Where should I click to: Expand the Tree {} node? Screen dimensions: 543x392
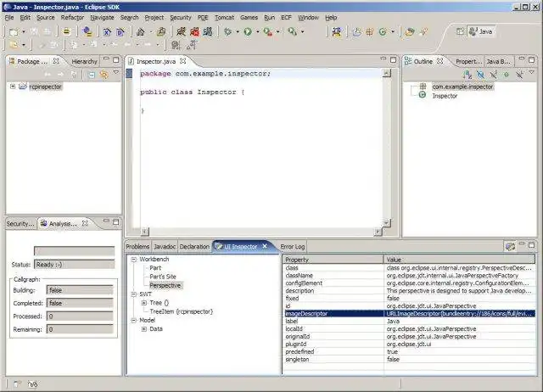(x=144, y=303)
